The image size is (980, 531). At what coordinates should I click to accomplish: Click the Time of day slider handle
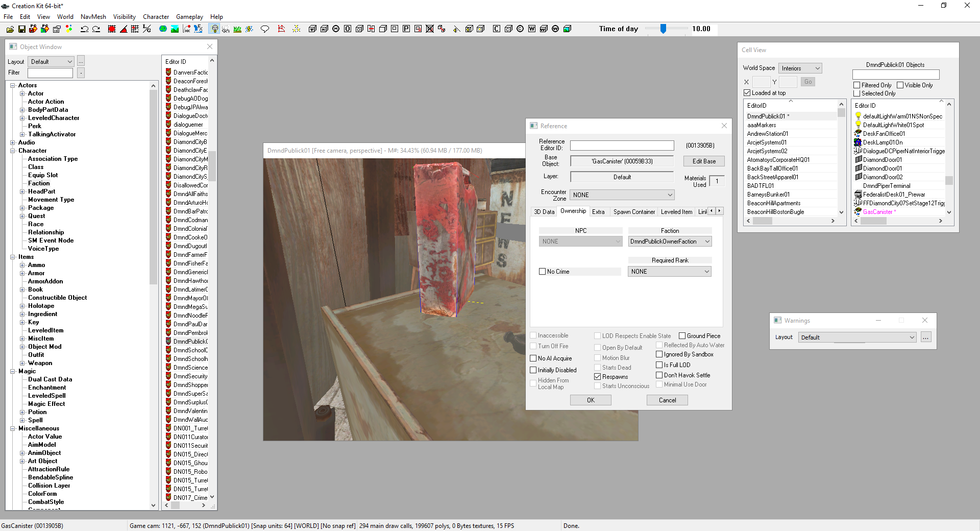(x=663, y=29)
